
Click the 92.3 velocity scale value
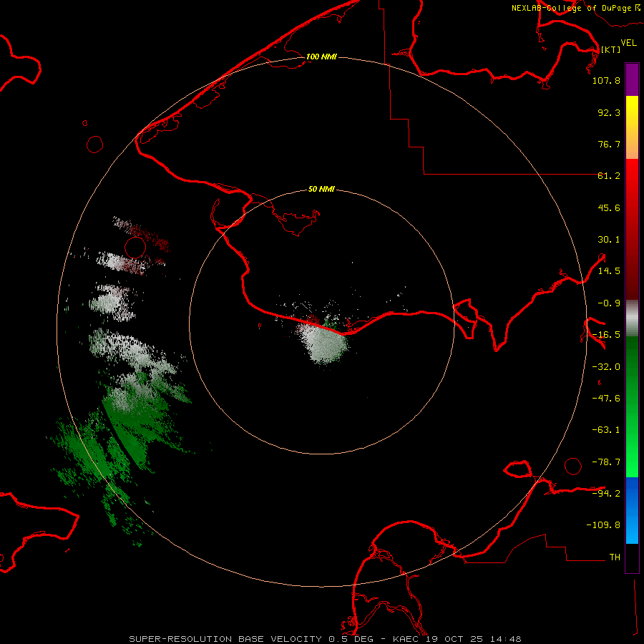609,112
